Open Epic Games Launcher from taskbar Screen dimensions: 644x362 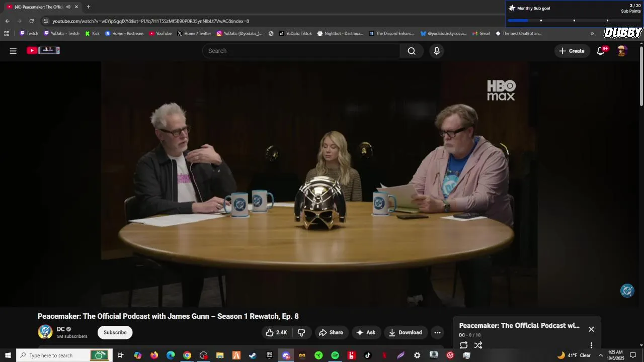[x=269, y=355]
